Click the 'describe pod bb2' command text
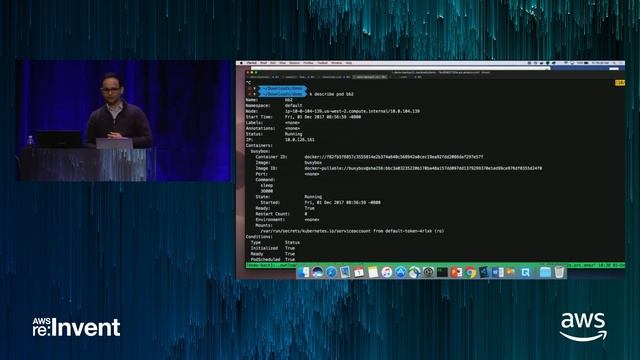The image size is (640, 360). pos(334,94)
